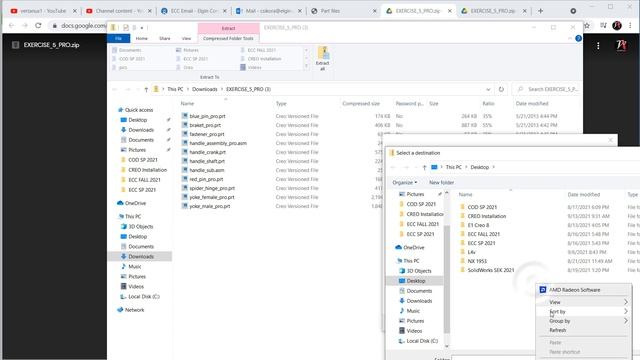Click Downloads breadcrumb in address bar

pos(204,89)
